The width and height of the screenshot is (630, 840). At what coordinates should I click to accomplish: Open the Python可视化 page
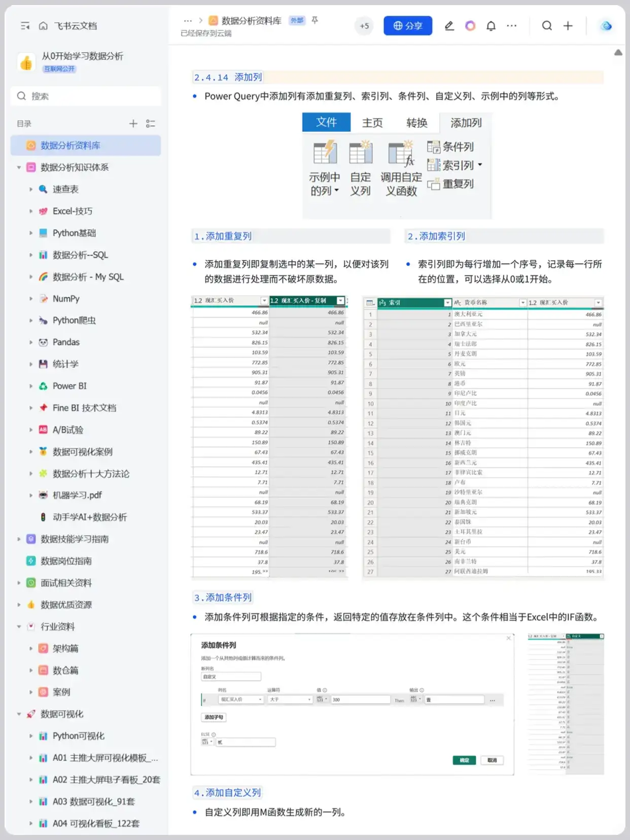(x=78, y=736)
